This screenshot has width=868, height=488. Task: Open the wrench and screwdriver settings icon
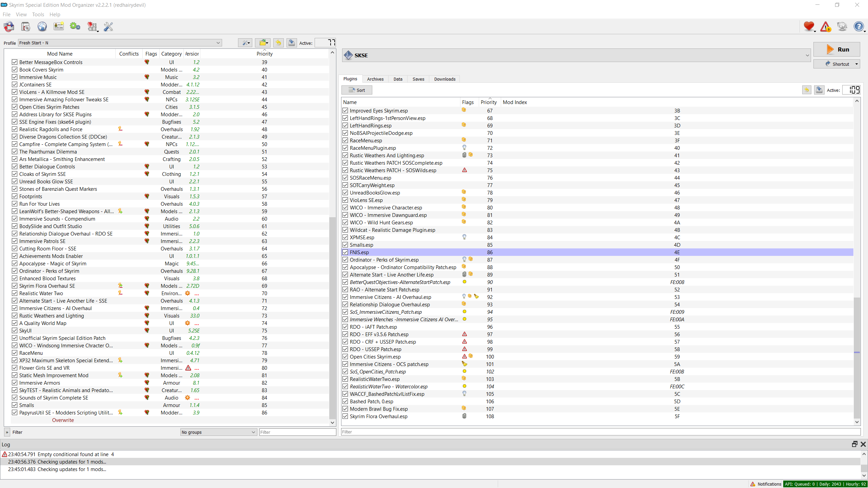tap(108, 26)
